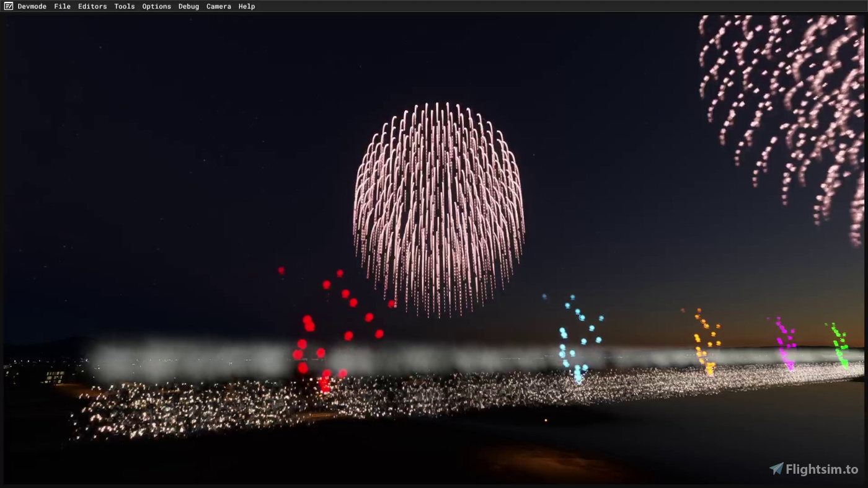The width and height of the screenshot is (868, 488).
Task: Click the Flightsim.to paper plane logo
Action: [x=776, y=469]
